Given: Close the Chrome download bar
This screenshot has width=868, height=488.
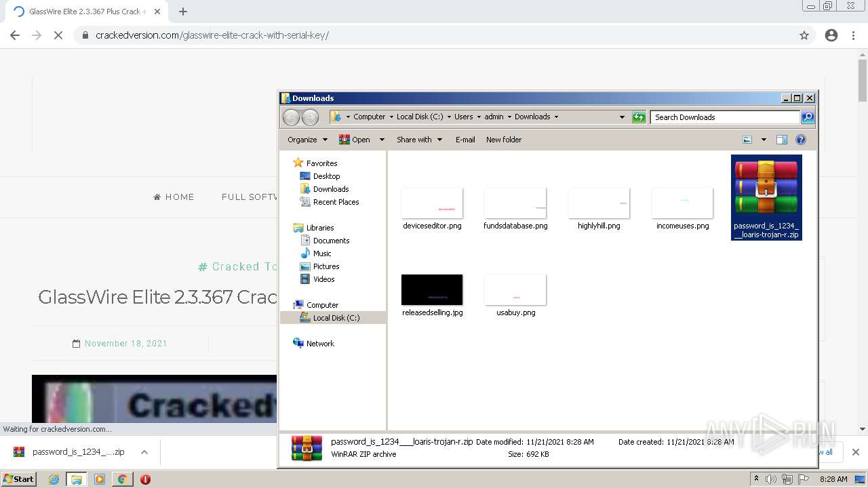Looking at the screenshot, I should 855,452.
